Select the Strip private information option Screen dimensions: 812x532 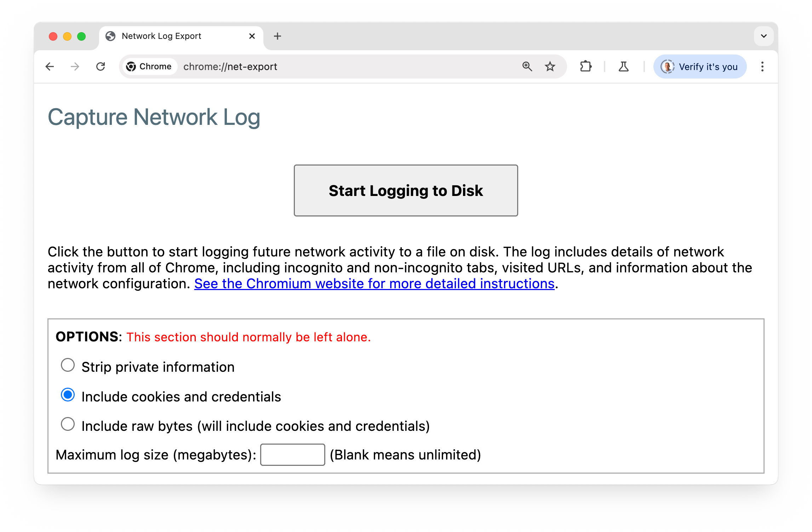tap(67, 366)
